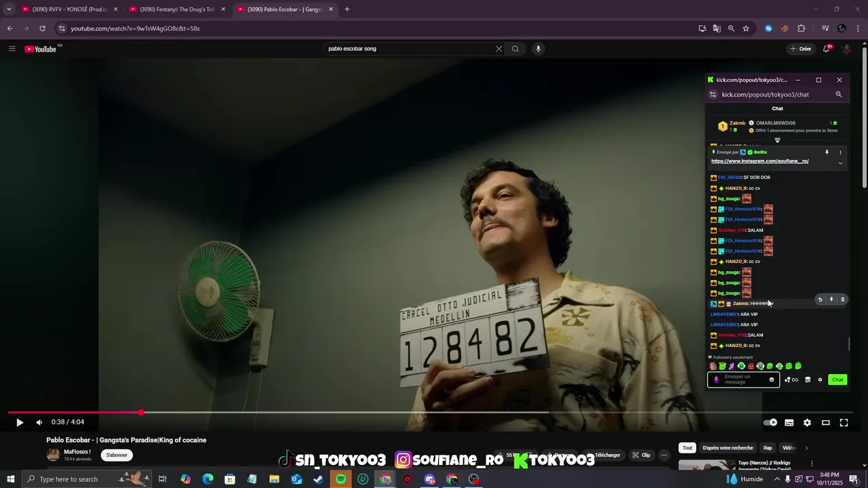Viewport: 868px width, 488px height.
Task: Show more filter chips arrow
Action: click(x=806, y=448)
